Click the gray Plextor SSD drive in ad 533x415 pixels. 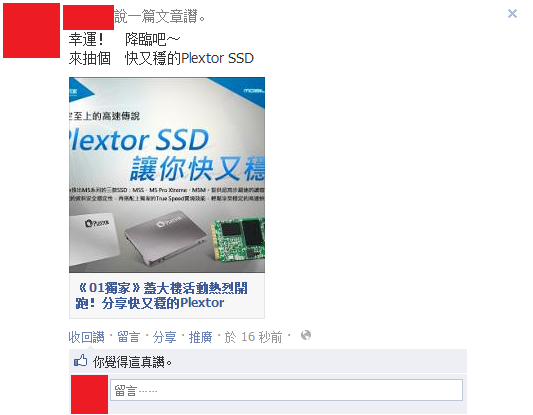tap(166, 237)
